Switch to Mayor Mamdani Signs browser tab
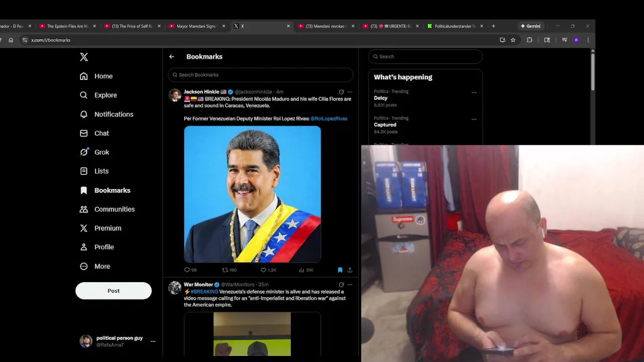The height and width of the screenshot is (362, 644). pos(196,26)
